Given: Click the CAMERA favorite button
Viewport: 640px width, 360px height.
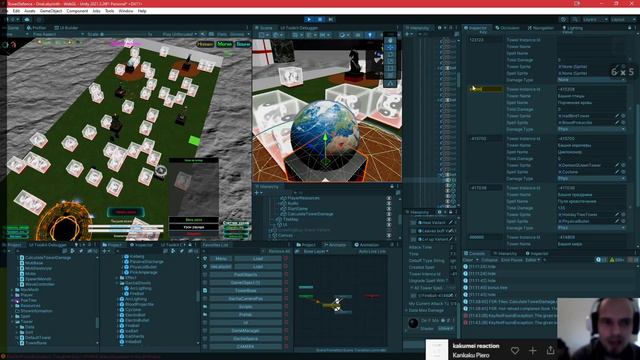Looking at the screenshot, I should tap(245, 347).
